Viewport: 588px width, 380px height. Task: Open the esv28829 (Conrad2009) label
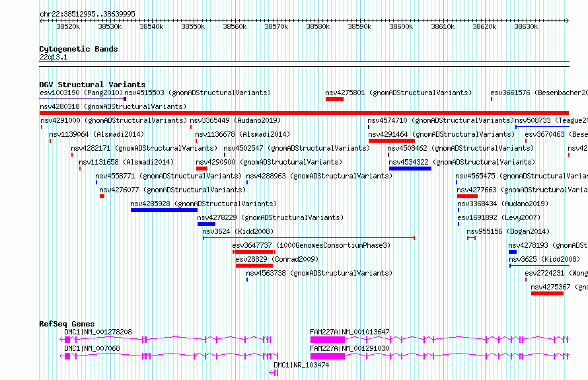277,259
